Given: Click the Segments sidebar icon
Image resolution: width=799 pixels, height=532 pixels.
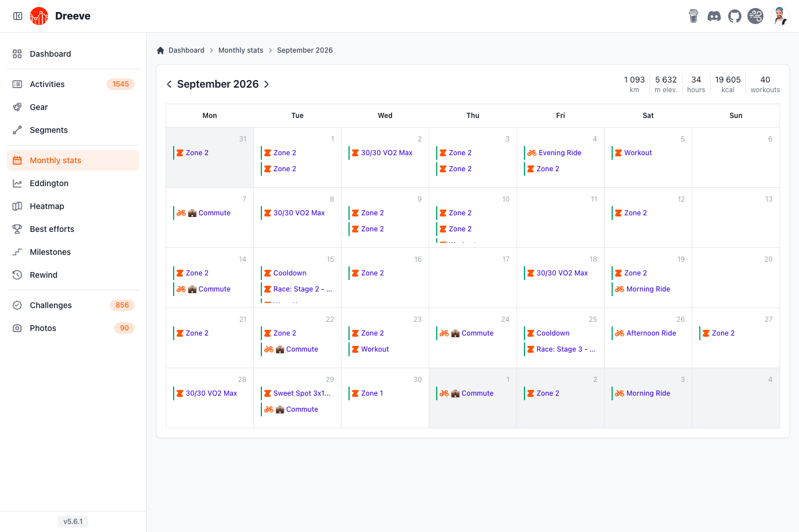Looking at the screenshot, I should point(17,130).
